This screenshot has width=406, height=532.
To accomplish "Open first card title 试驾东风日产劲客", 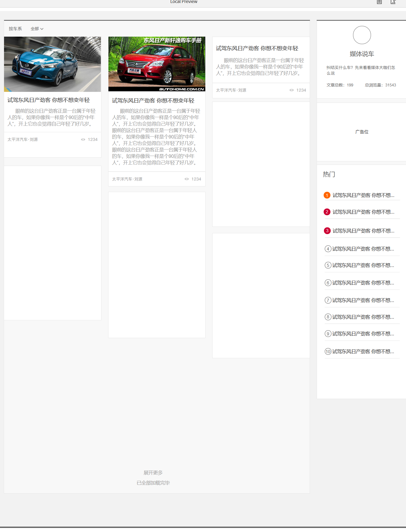I will pos(49,100).
